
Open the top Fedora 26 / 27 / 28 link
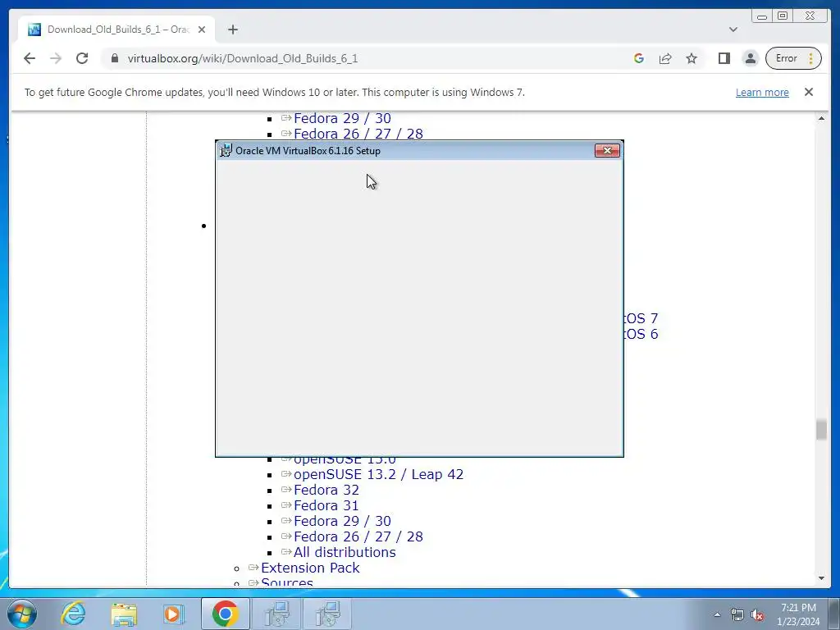tap(358, 134)
